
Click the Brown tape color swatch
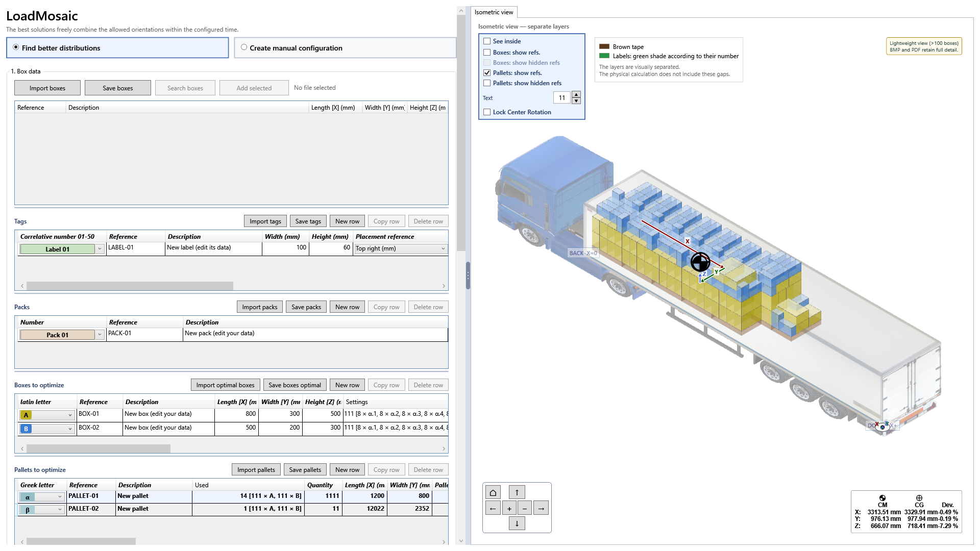(604, 46)
